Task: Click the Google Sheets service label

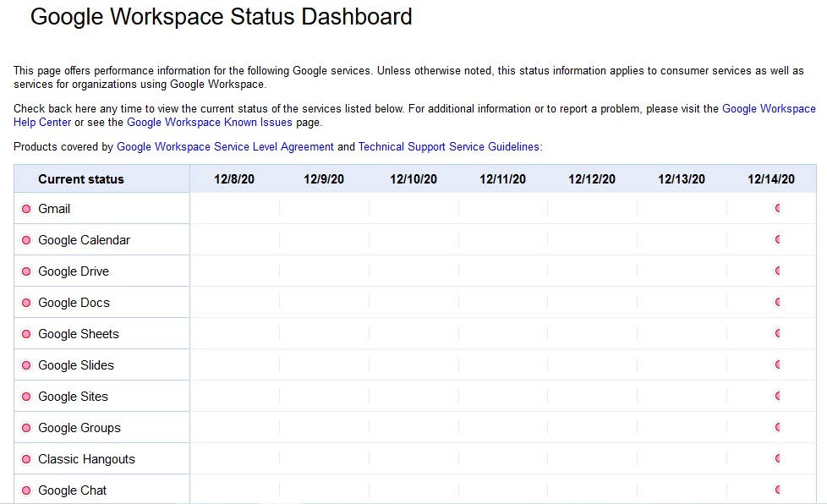Action: tap(79, 334)
